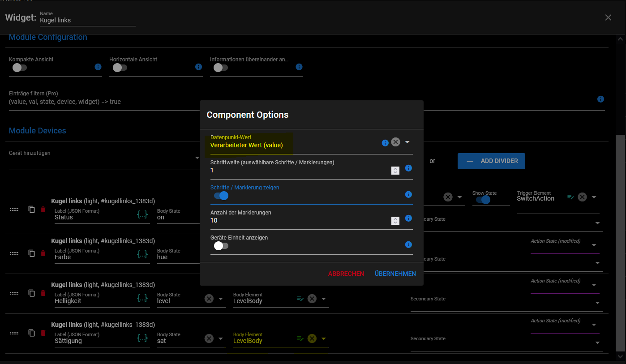
Task: Clear body state sat value
Action: 209,338
